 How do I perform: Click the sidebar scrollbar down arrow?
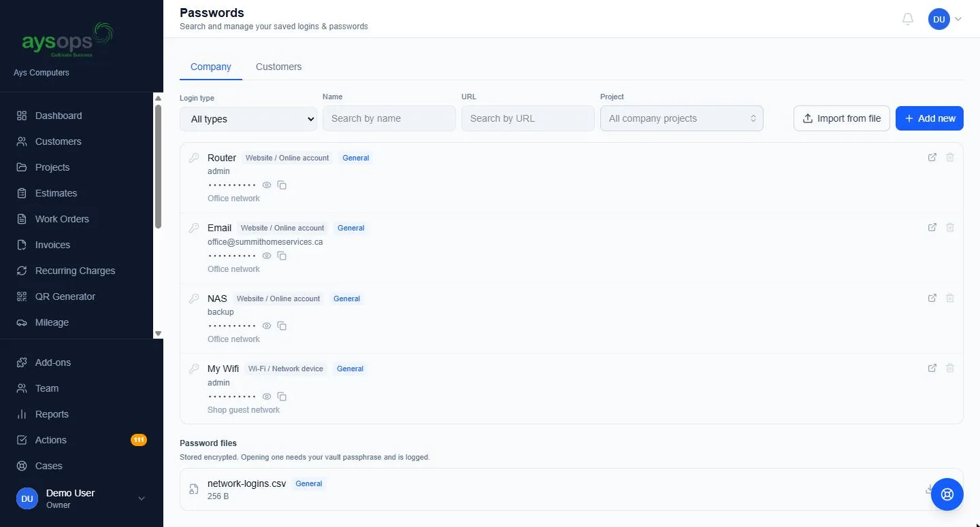coord(159,333)
